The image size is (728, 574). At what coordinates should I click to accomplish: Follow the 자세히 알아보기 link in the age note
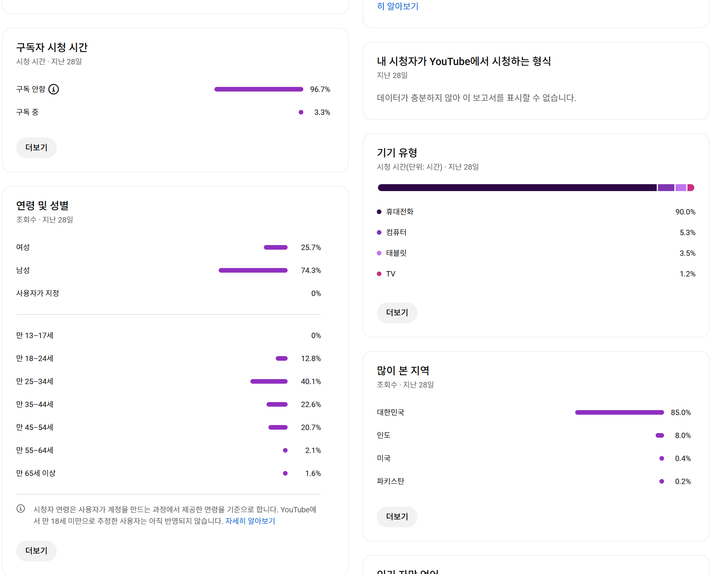(x=250, y=521)
